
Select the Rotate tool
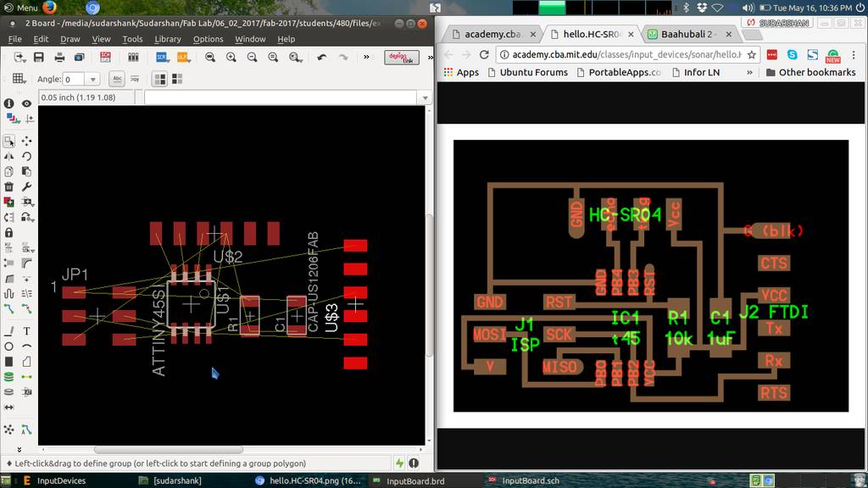tap(26, 157)
